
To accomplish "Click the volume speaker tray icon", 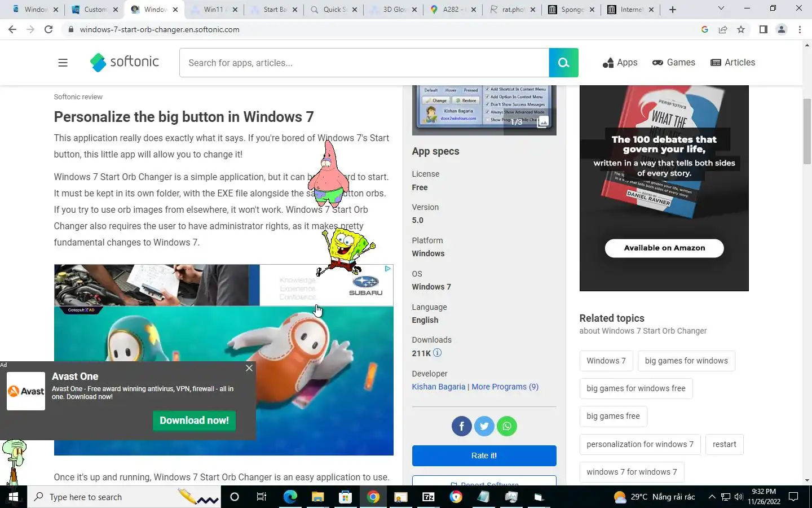I will click(x=739, y=497).
